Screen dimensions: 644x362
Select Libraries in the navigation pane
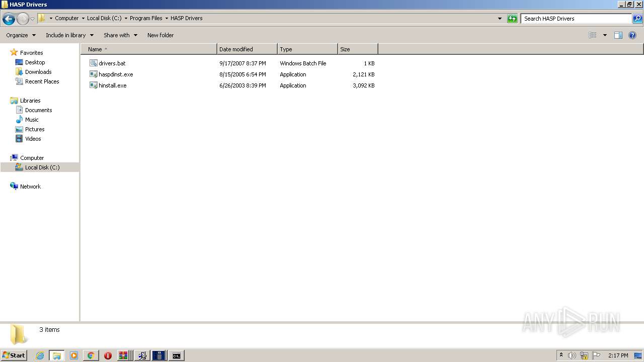(x=30, y=101)
